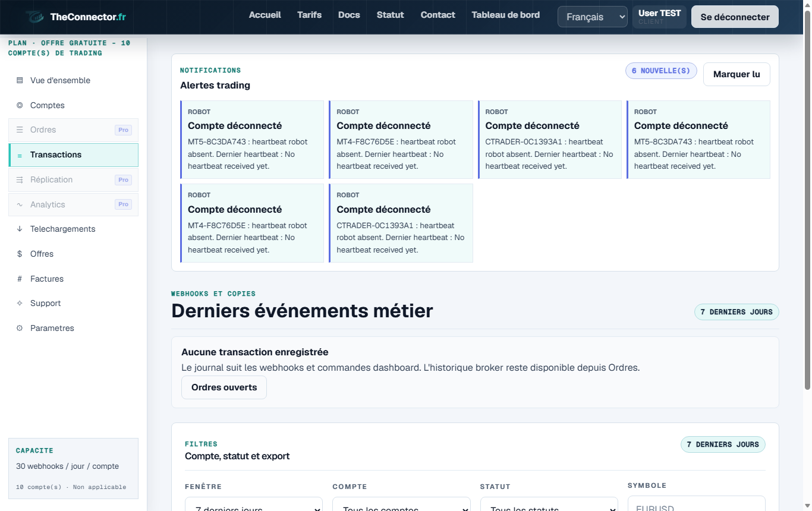Click the Analytics sidebar icon

(x=20, y=204)
